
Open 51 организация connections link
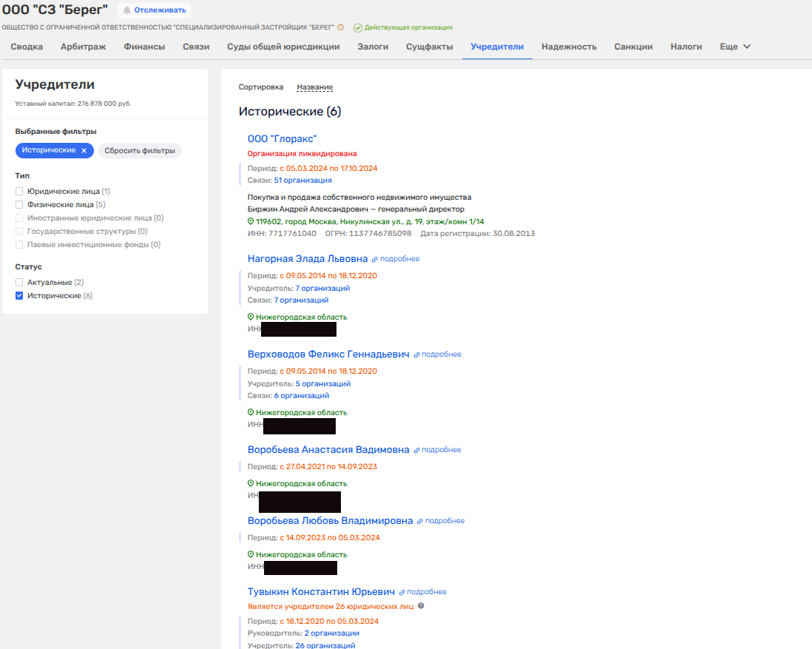[x=302, y=180]
